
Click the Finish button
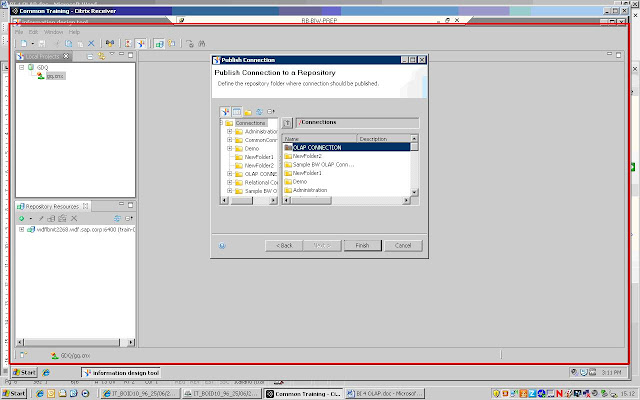coord(362,245)
